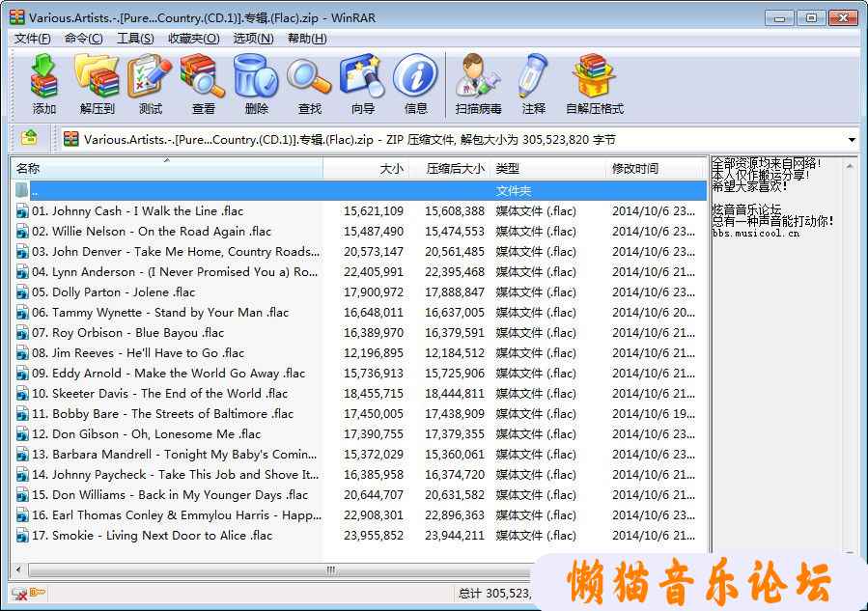Go up one folder level icon
This screenshot has width=868, height=611.
click(x=29, y=137)
